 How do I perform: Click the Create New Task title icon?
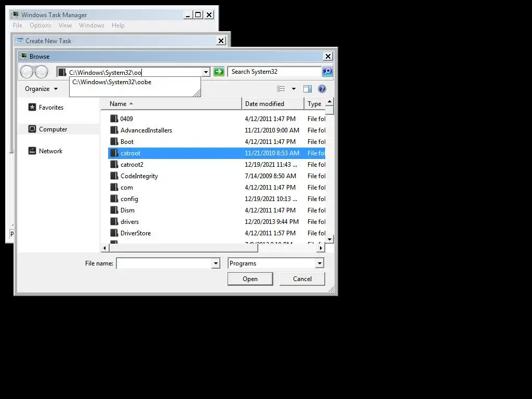20,41
